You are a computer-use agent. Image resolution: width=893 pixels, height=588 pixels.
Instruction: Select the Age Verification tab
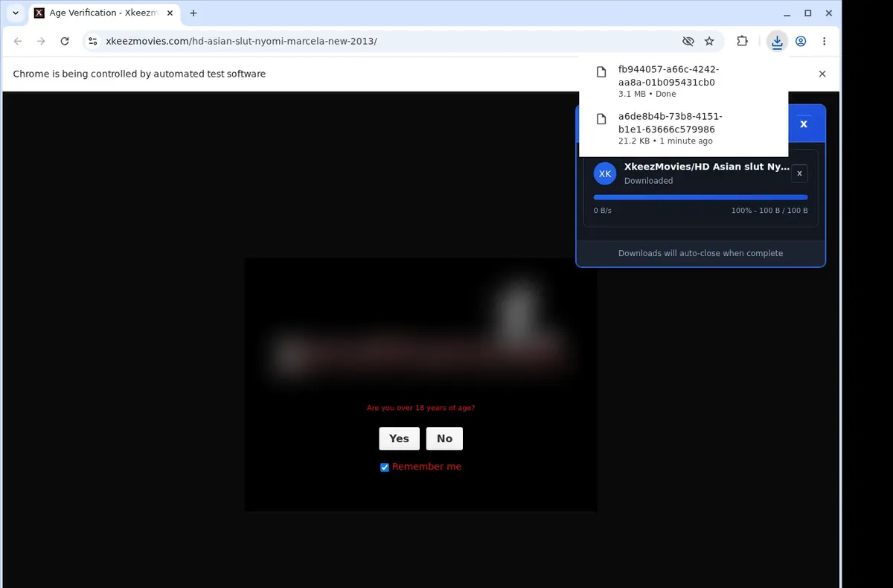click(x=103, y=13)
